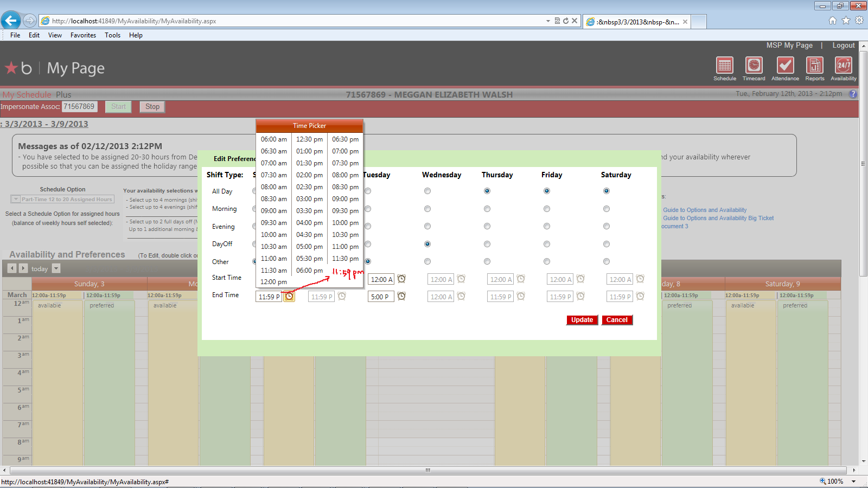Screen dimensions: 868x488
Task: Choose 05:00 pm in Time Picker
Action: [x=309, y=247]
